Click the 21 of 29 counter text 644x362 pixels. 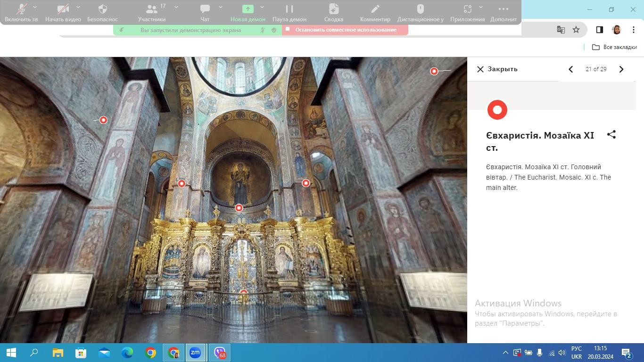[596, 69]
